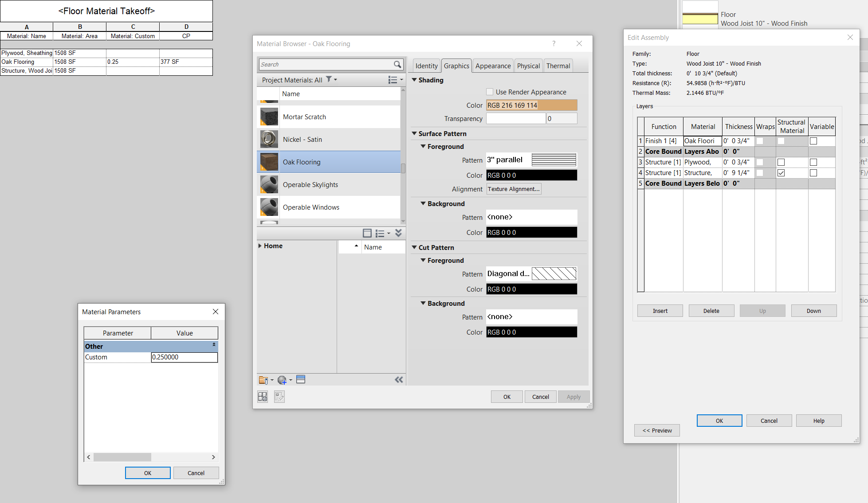Screen dimensions: 868x503
Task: Uncheck Structural Material for layer 4
Action: 781,173
